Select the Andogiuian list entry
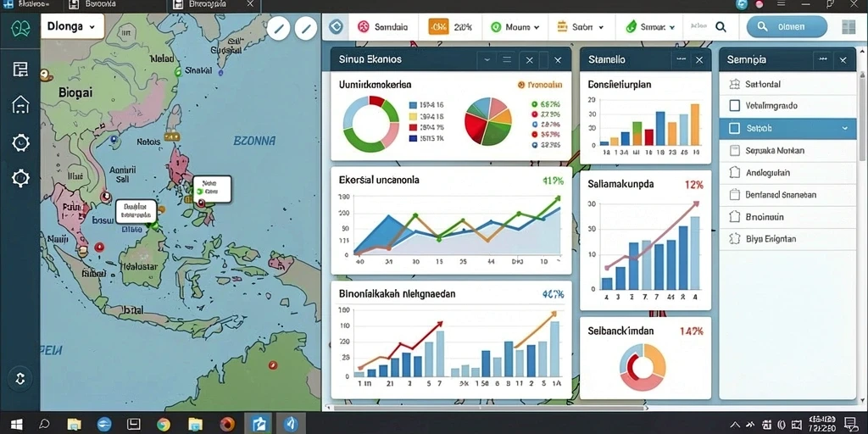This screenshot has height=434, width=868. pos(787,173)
